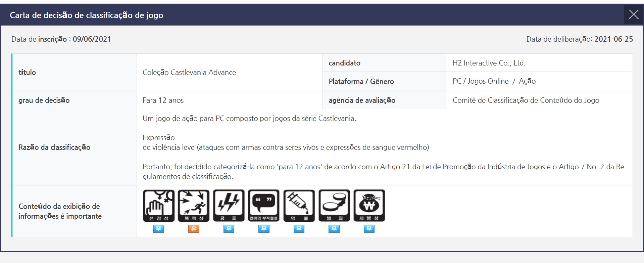Click the crime handcuffs descriptor icon
The image size is (644, 263).
(334, 206)
